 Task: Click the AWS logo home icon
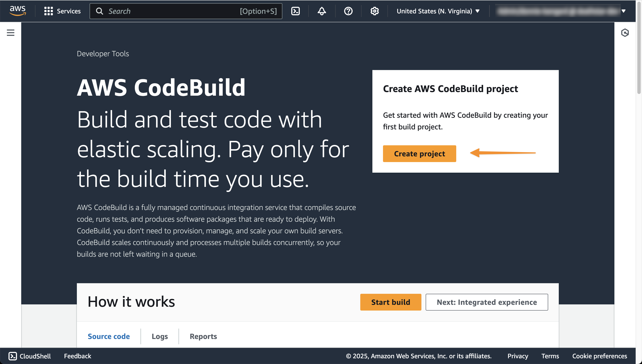coord(17,11)
